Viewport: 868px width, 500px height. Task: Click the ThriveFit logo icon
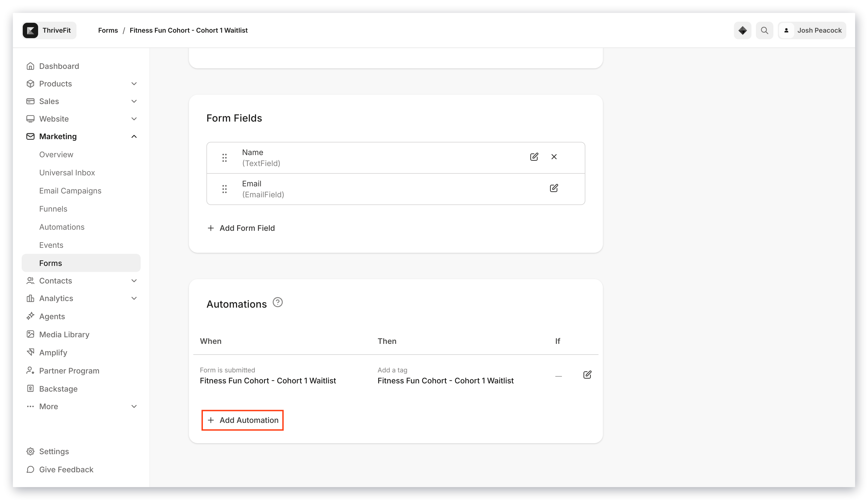coord(30,30)
